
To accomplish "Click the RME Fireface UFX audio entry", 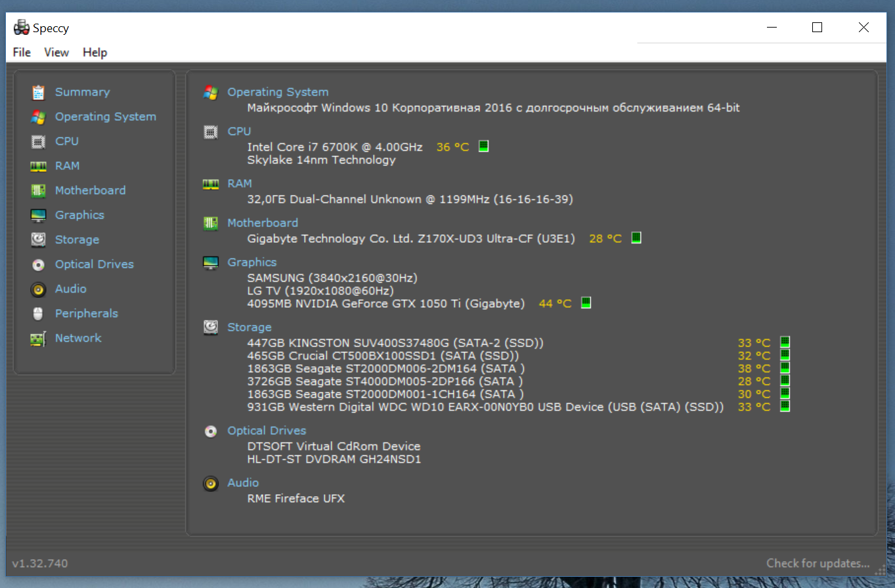I will 296,499.
